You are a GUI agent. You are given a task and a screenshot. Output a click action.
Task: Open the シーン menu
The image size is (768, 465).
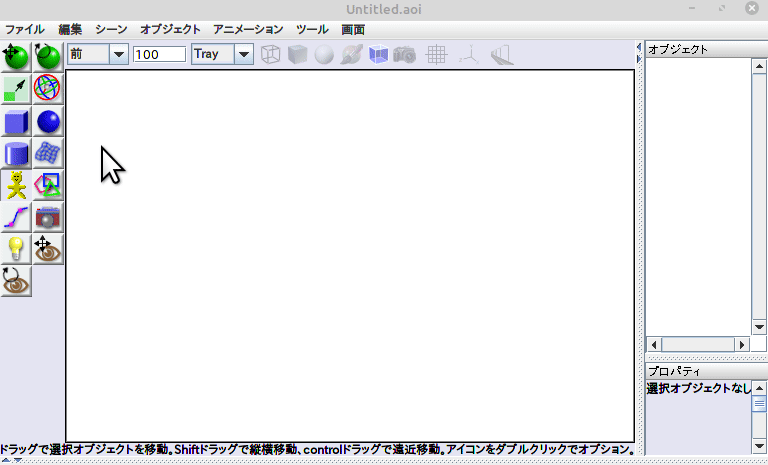[111, 29]
